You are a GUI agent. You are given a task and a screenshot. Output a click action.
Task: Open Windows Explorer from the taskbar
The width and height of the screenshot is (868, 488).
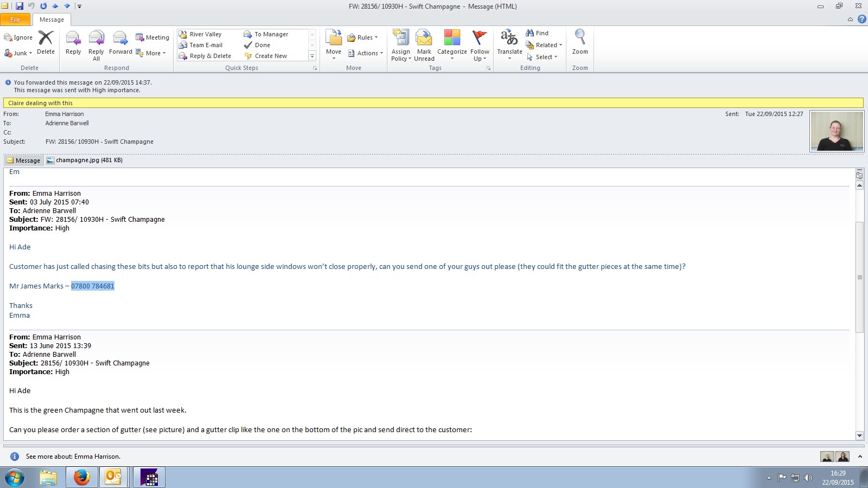[48, 478]
